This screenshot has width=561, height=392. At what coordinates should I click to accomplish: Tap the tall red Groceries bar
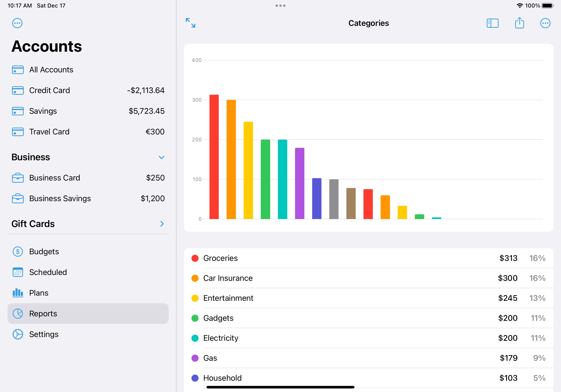[214, 157]
